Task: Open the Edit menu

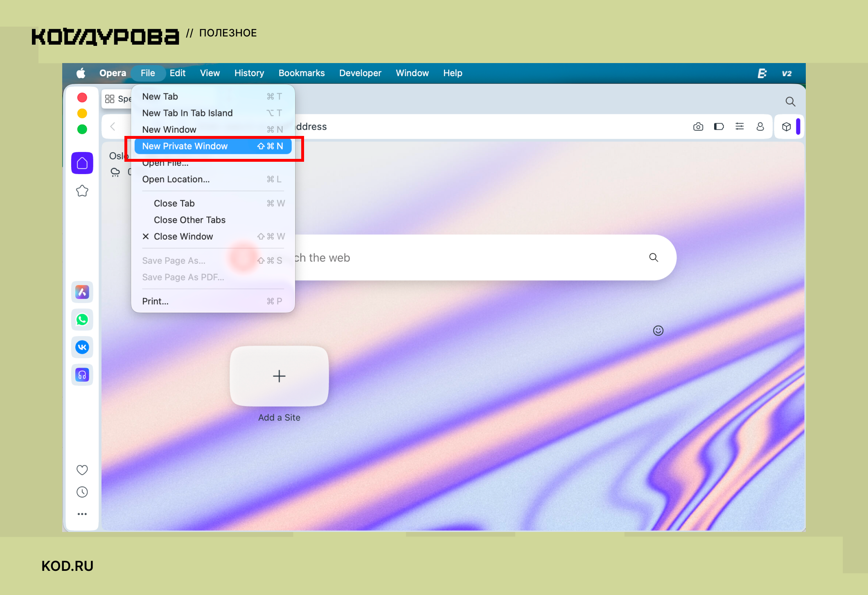Action: click(178, 73)
